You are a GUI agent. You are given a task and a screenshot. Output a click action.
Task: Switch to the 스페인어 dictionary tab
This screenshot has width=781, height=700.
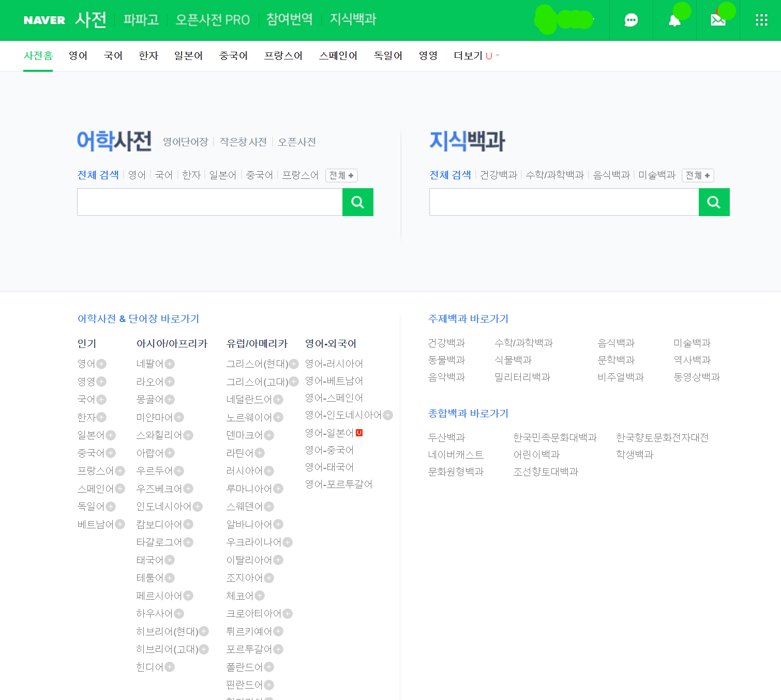[338, 56]
